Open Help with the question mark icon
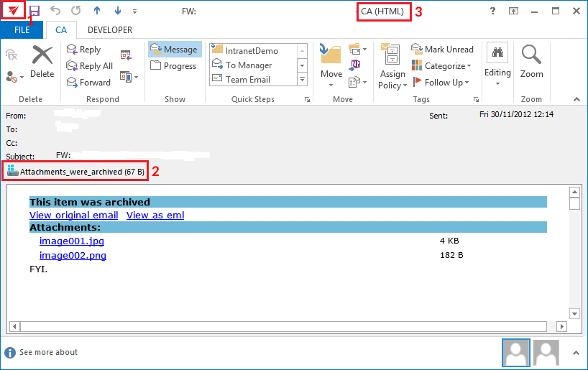This screenshot has height=370, width=588. [492, 11]
